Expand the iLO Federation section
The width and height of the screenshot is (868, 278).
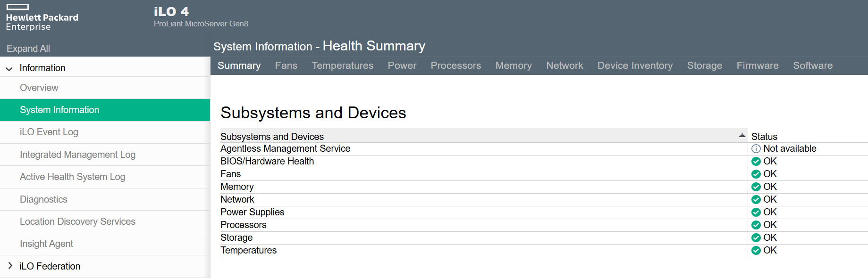10,266
